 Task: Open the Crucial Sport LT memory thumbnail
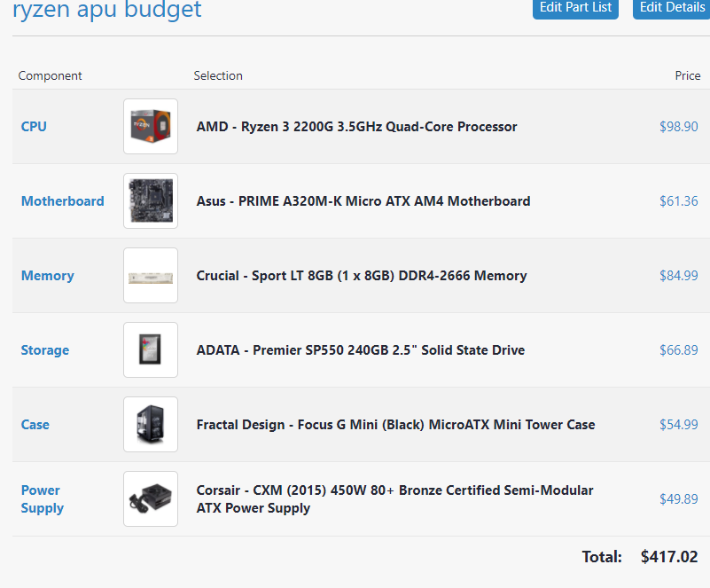[151, 276]
